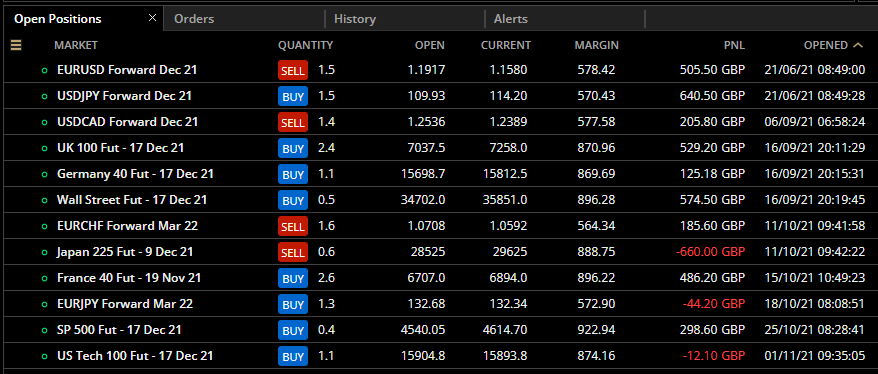Click the opened timestamp 01/11/21 09:35:05
Image resolution: width=878 pixels, height=374 pixels.
coord(815,356)
